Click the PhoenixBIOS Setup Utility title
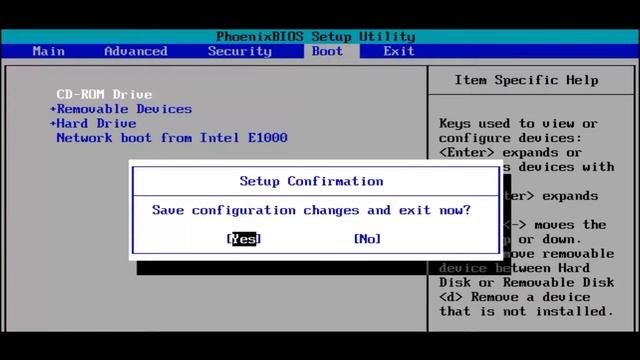Viewport: 640px width, 360px height. pos(316,37)
